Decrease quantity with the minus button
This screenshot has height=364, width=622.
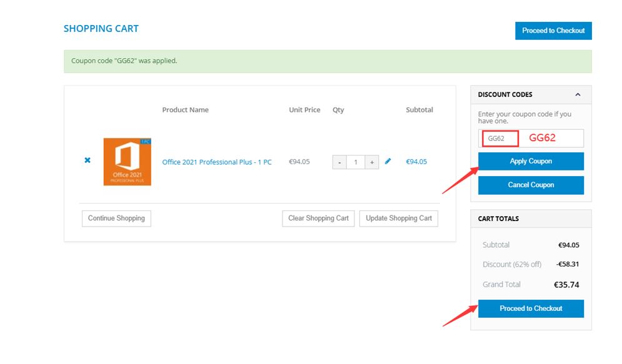(339, 162)
